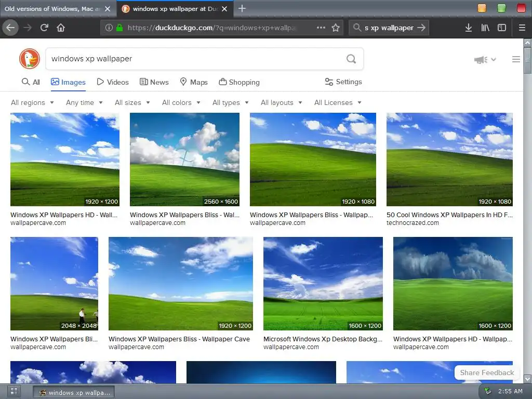Expand the All types filter dropdown
The image size is (532, 399).
(x=230, y=102)
